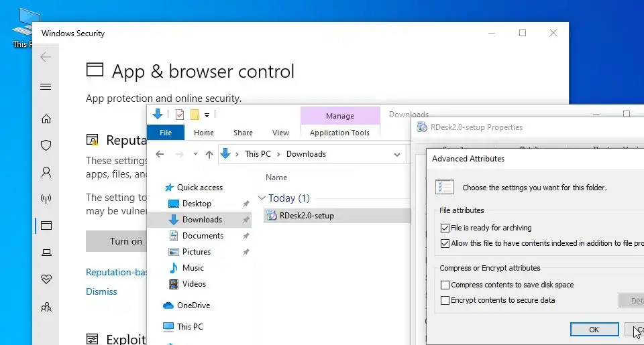
Task: Open the View ribbon tab
Action: pyautogui.click(x=280, y=133)
